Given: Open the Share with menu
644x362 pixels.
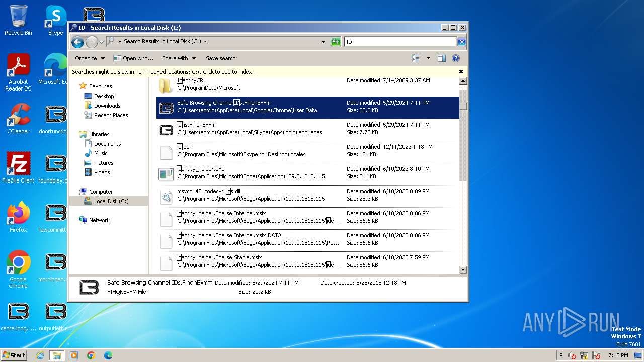Looking at the screenshot, I should [179, 58].
